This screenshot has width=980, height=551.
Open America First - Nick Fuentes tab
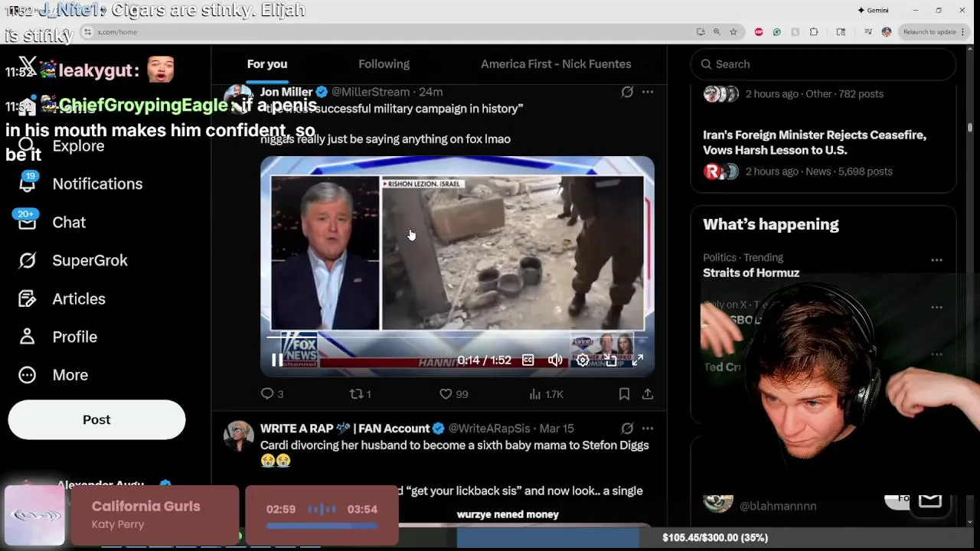[556, 64]
